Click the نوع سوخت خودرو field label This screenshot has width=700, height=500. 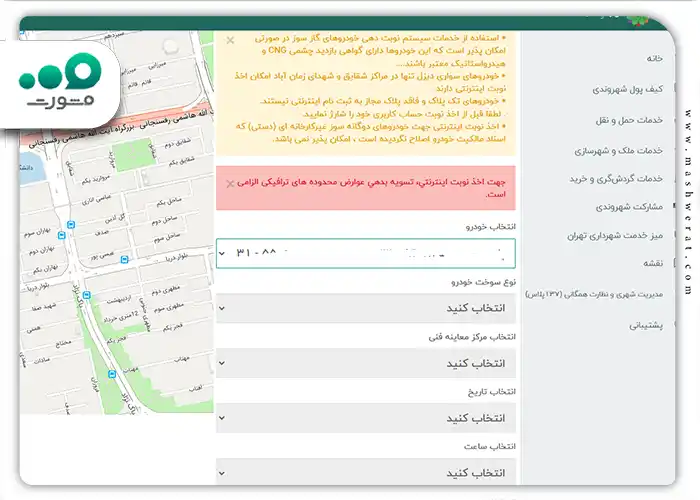(483, 282)
